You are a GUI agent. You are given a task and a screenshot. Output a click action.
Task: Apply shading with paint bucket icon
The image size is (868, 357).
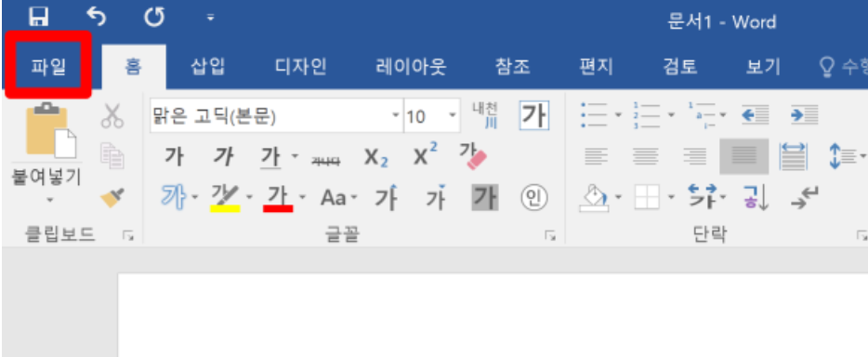point(595,198)
